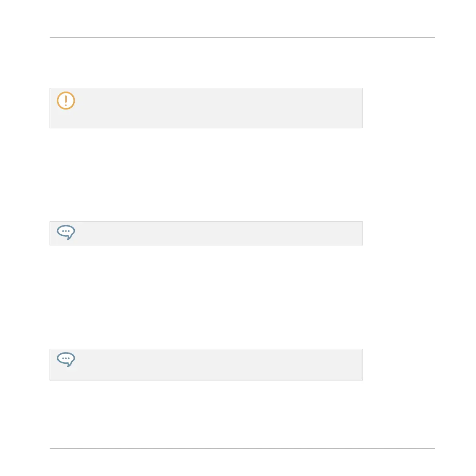Click the three dots in the bottom speech bubble
Image resolution: width=476 pixels, height=476 pixels.
click(x=66, y=358)
